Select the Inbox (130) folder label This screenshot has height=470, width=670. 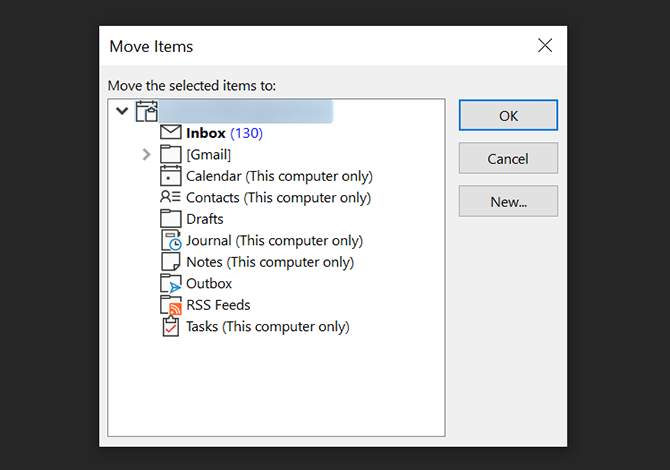pyautogui.click(x=224, y=133)
